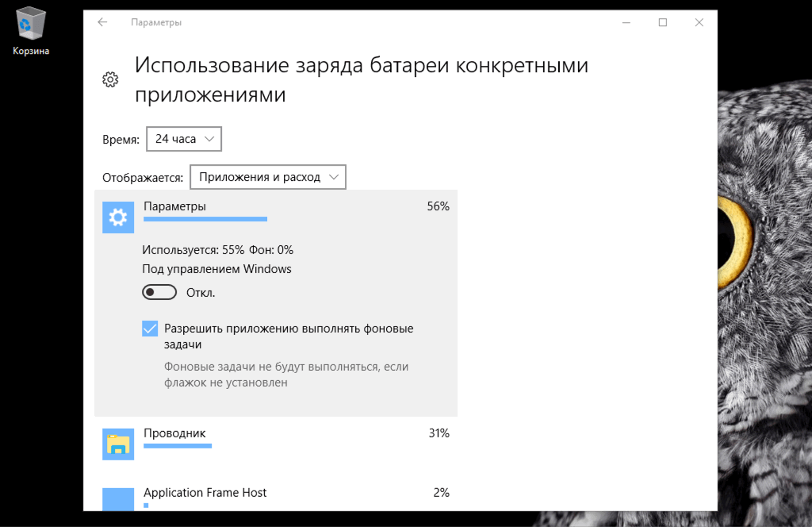Screen dimensions: 812x527
Task: Click the text Используется: 55% Фон: 0%
Action: [217, 250]
